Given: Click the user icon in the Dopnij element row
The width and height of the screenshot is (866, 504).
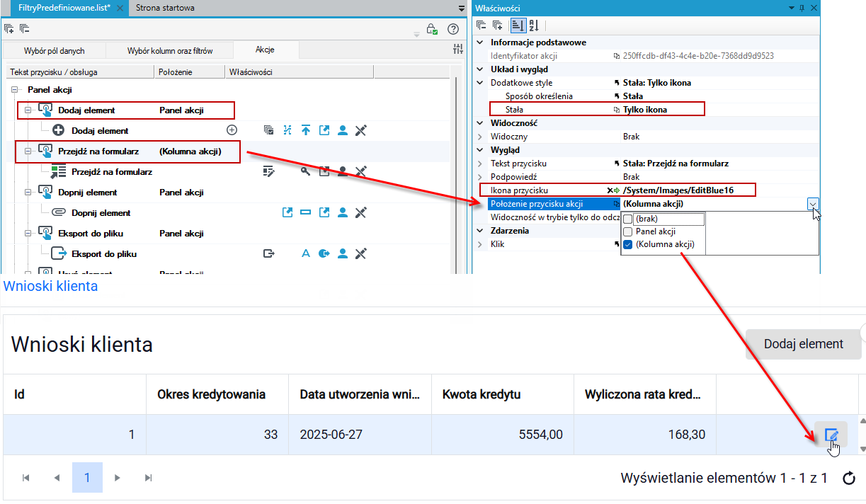Looking at the screenshot, I should 343,212.
